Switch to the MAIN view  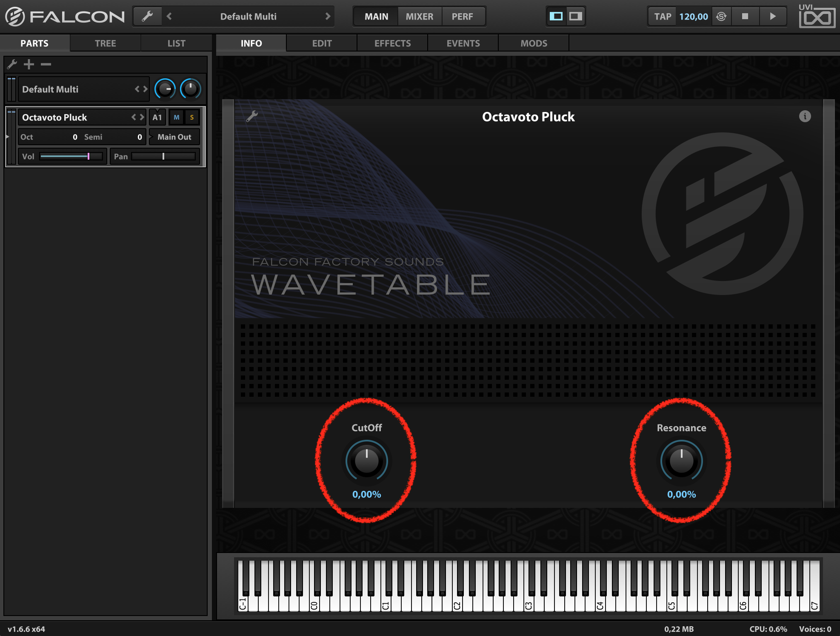coord(376,17)
